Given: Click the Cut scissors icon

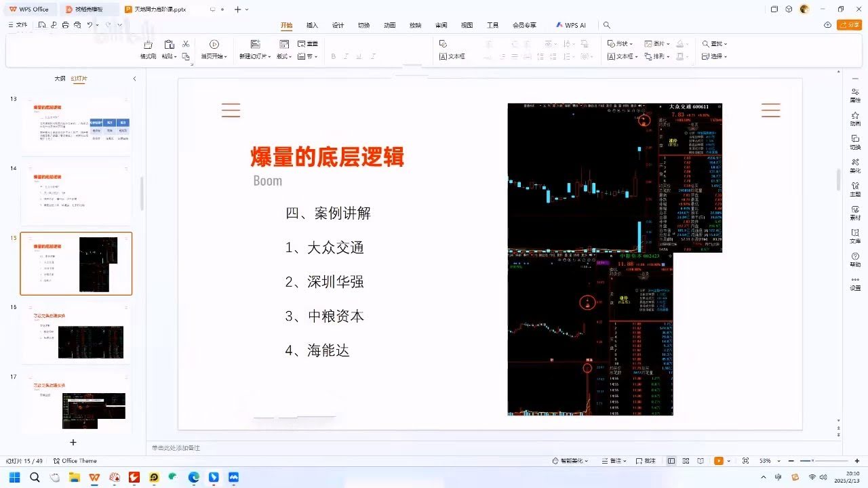Looking at the screenshot, I should 186,44.
